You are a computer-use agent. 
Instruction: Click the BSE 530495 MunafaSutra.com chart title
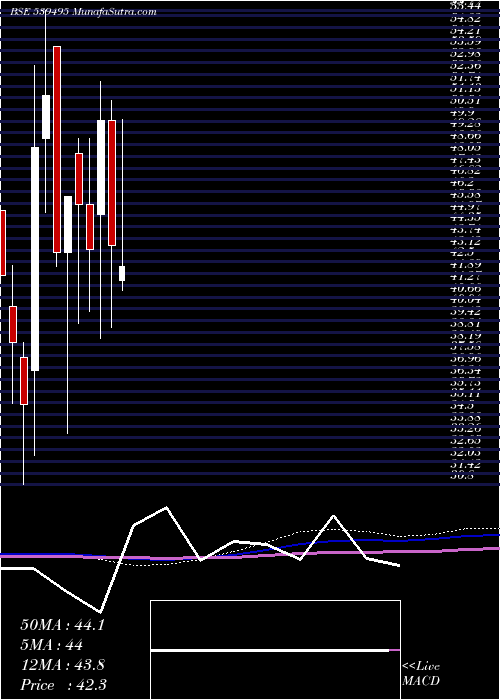pyautogui.click(x=83, y=12)
